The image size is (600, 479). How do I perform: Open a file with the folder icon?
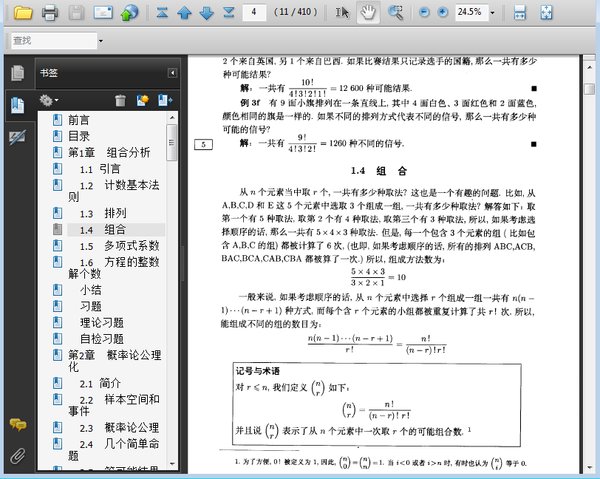click(x=23, y=12)
